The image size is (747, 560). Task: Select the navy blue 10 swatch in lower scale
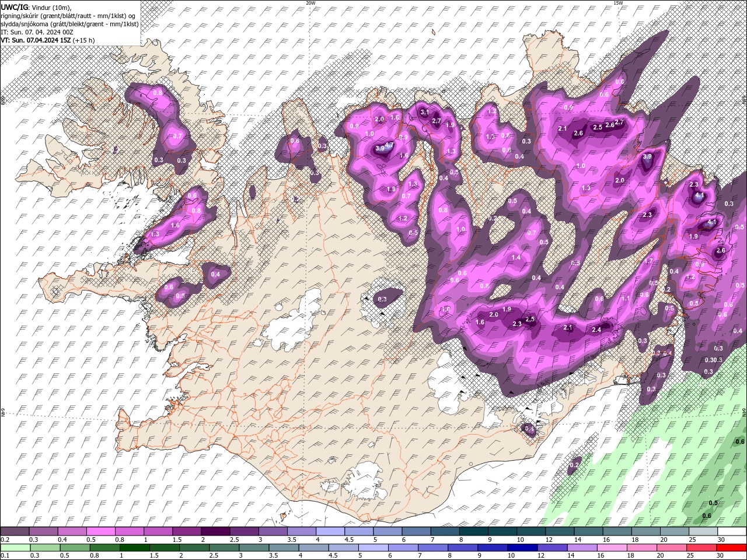pos(522,548)
